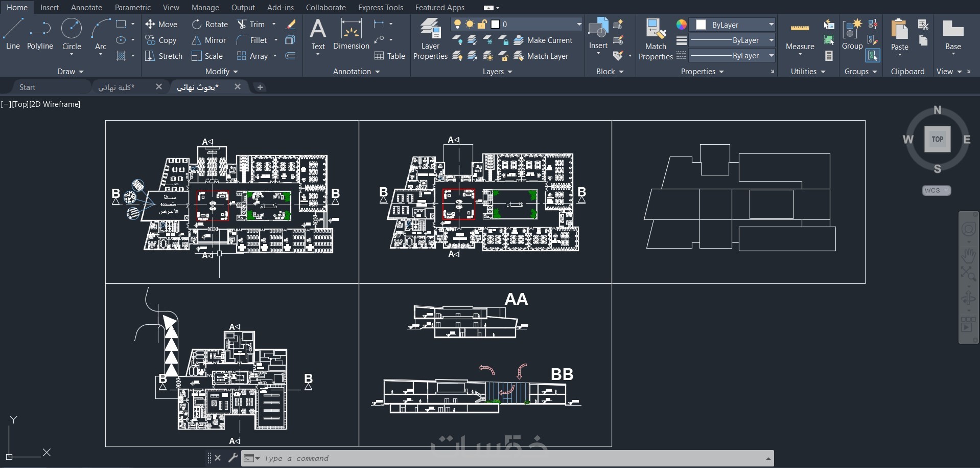Click the Cut icon in Clipboard panel
This screenshot has width=980, height=468.
923,24
